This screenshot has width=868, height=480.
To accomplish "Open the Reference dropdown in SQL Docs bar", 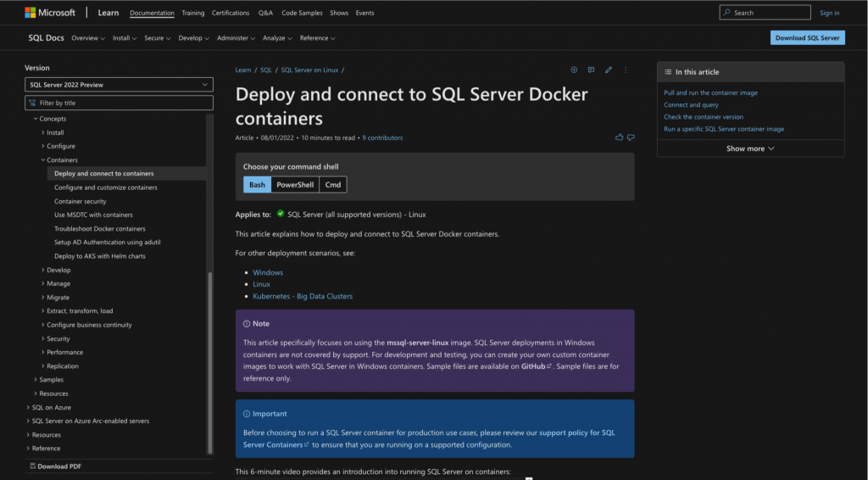I will point(318,38).
